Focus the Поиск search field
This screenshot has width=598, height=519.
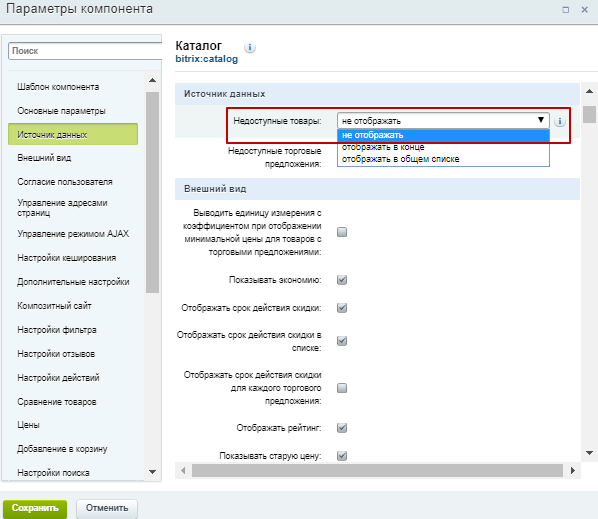[x=85, y=51]
